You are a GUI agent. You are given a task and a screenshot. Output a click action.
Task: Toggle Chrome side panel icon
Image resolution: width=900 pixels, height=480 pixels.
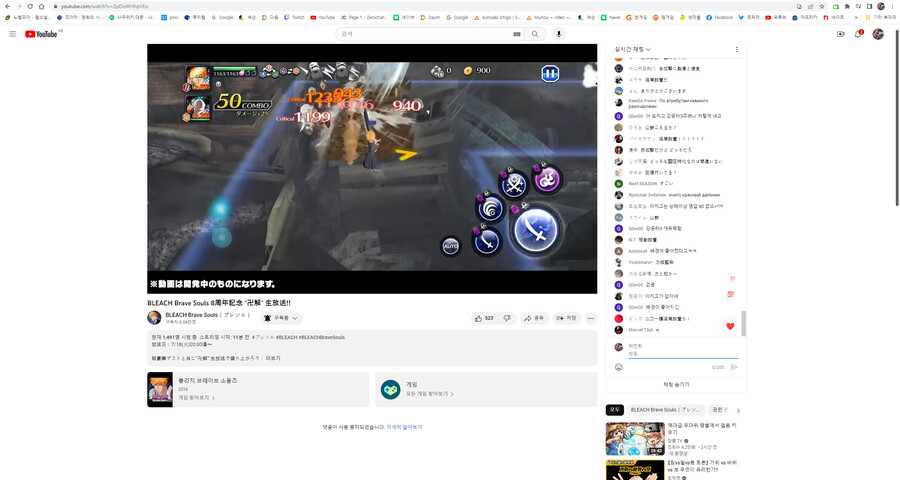click(x=870, y=6)
